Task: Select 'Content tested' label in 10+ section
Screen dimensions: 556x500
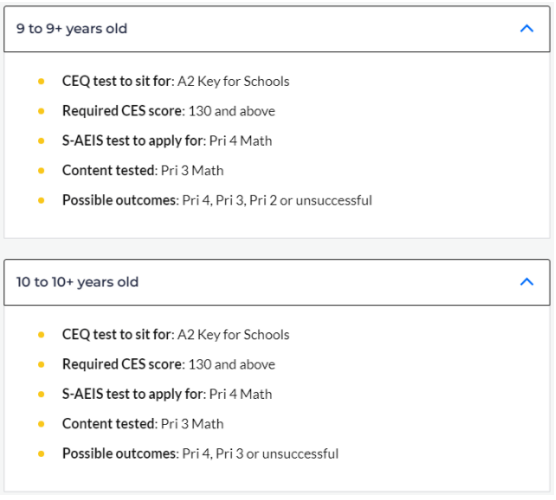Action: click(x=110, y=424)
